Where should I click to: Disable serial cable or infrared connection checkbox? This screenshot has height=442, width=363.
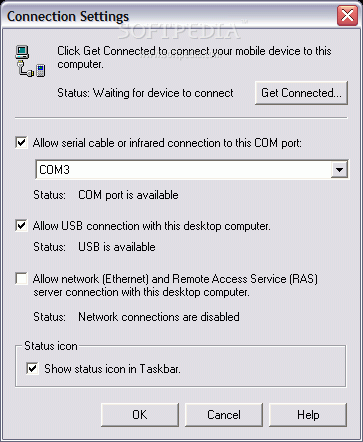[x=22, y=143]
